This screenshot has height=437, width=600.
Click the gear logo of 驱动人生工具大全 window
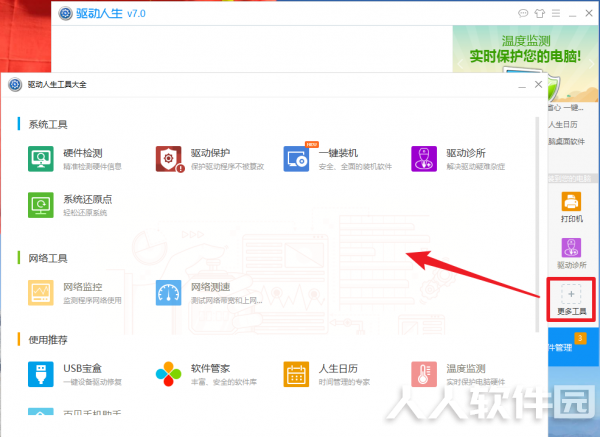coord(15,84)
